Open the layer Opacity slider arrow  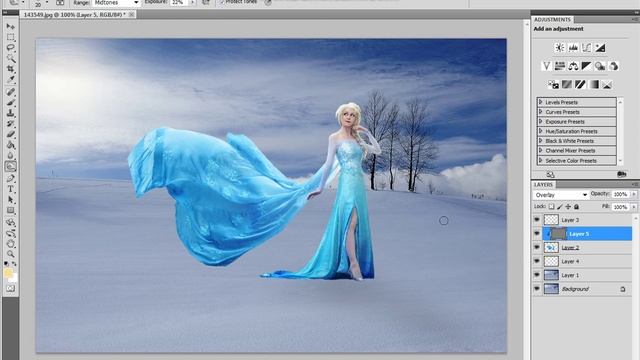[634, 194]
